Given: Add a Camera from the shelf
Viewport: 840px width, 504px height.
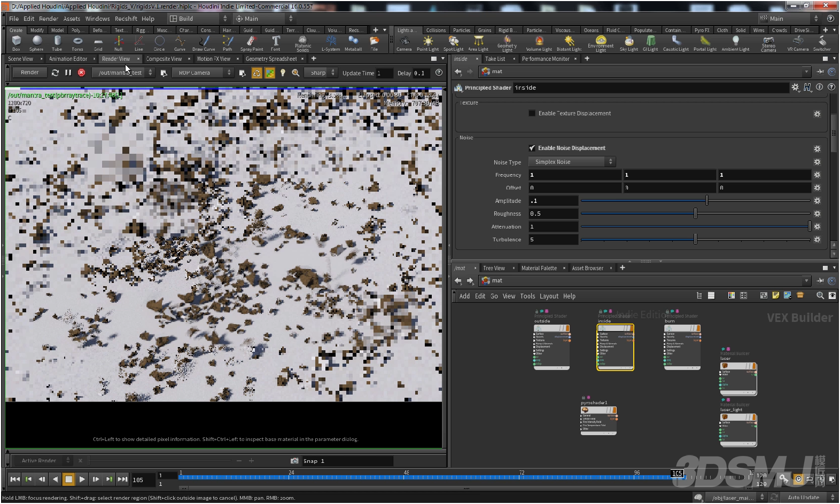Looking at the screenshot, I should click(x=404, y=43).
